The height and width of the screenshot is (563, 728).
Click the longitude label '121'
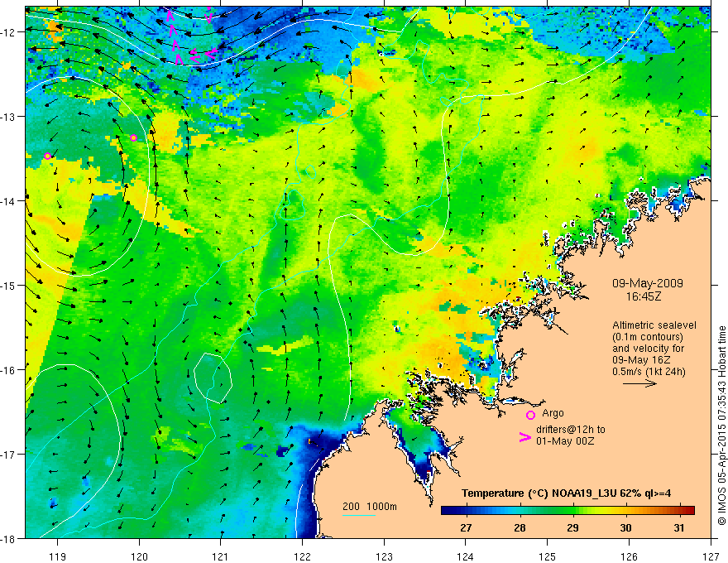tap(221, 557)
